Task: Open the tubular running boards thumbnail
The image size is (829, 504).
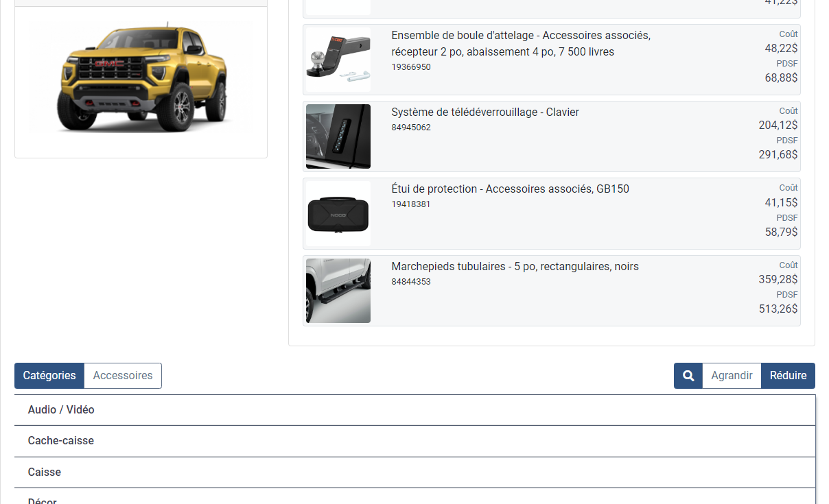Action: [x=338, y=291]
